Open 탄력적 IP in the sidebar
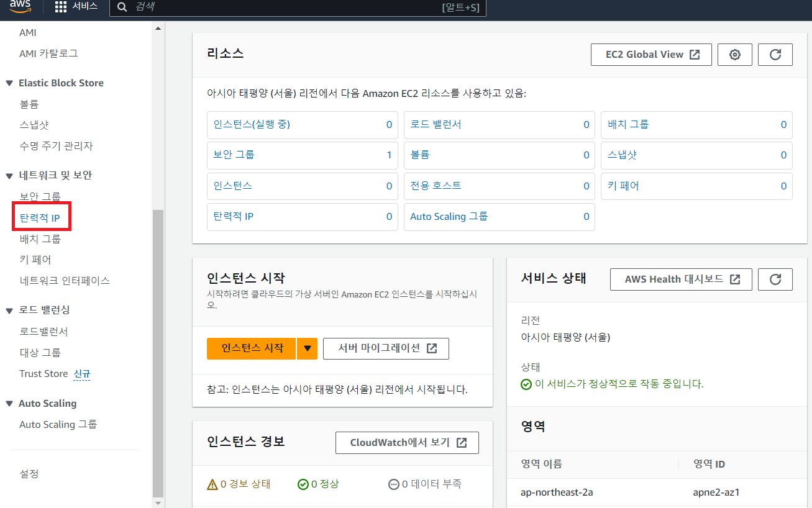Viewport: 812px width, 508px height. tap(40, 218)
